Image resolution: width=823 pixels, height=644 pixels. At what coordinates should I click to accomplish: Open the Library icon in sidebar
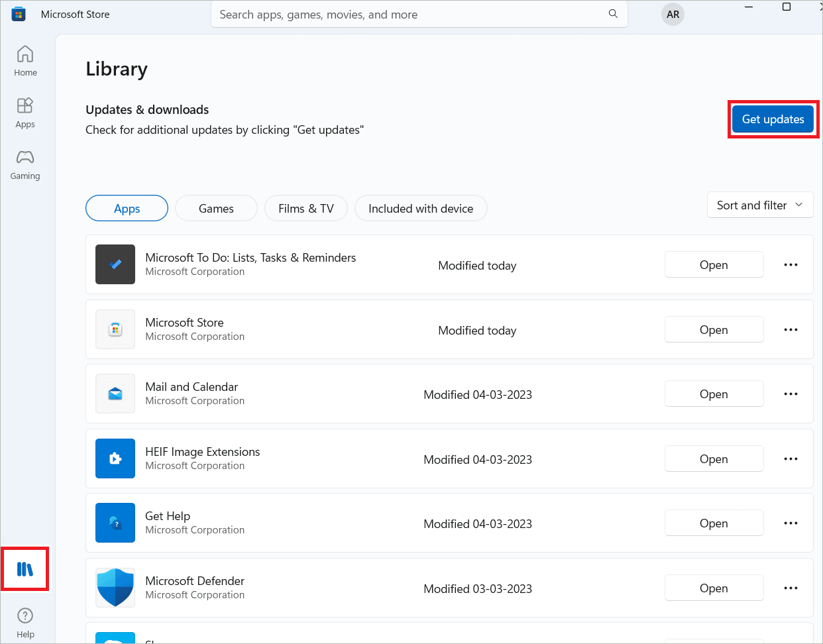tap(25, 569)
